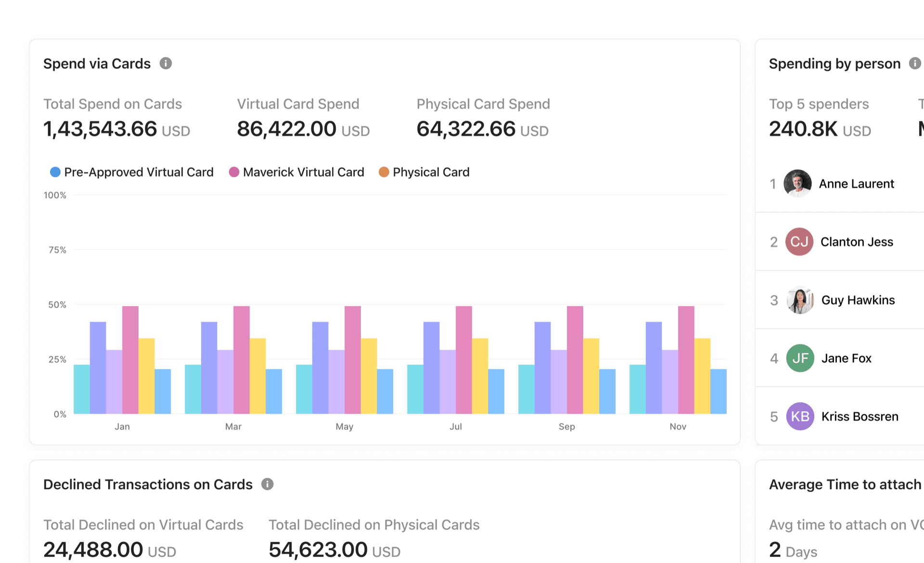Viewport: 924px width, 563px height.
Task: Click the Total Declined on Virtual Cards label
Action: [x=143, y=525]
